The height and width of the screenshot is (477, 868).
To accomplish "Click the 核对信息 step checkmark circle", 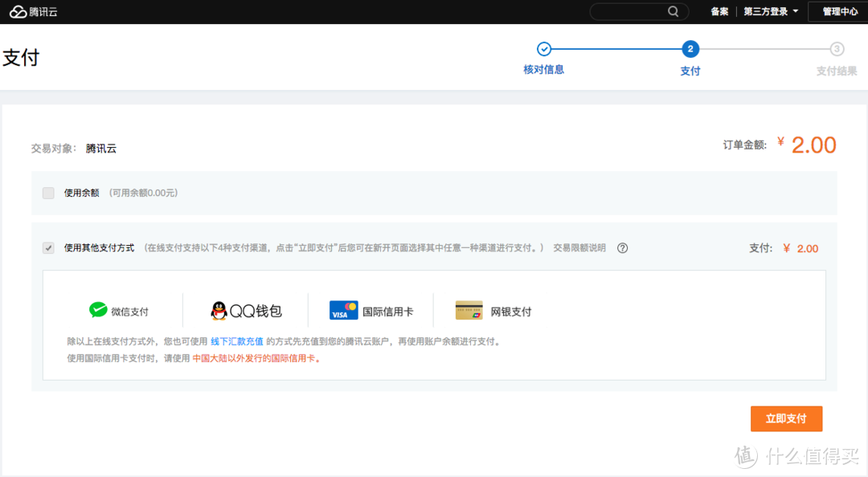I will (x=544, y=49).
